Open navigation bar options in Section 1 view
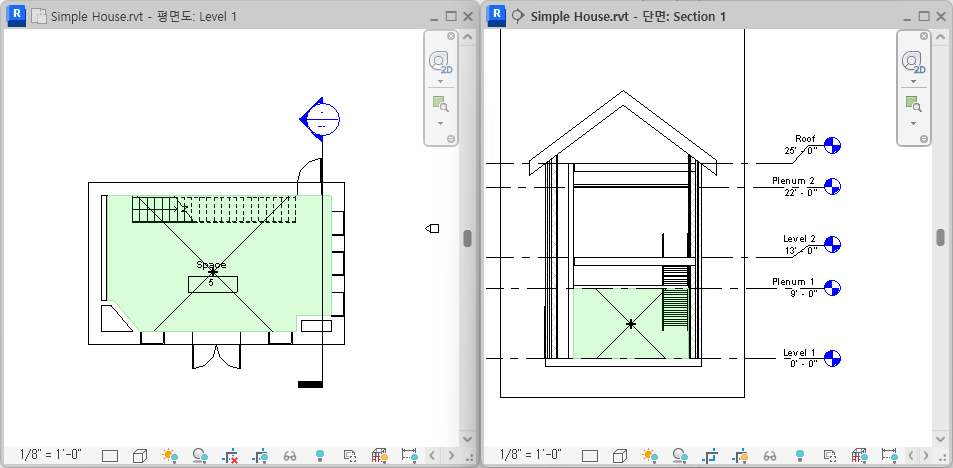This screenshot has width=953, height=468. click(x=924, y=139)
